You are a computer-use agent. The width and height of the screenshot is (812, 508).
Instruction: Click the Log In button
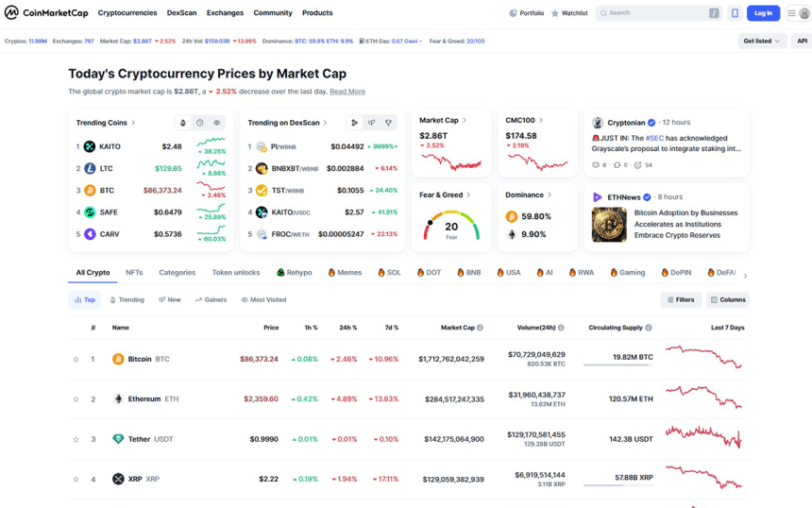point(763,13)
